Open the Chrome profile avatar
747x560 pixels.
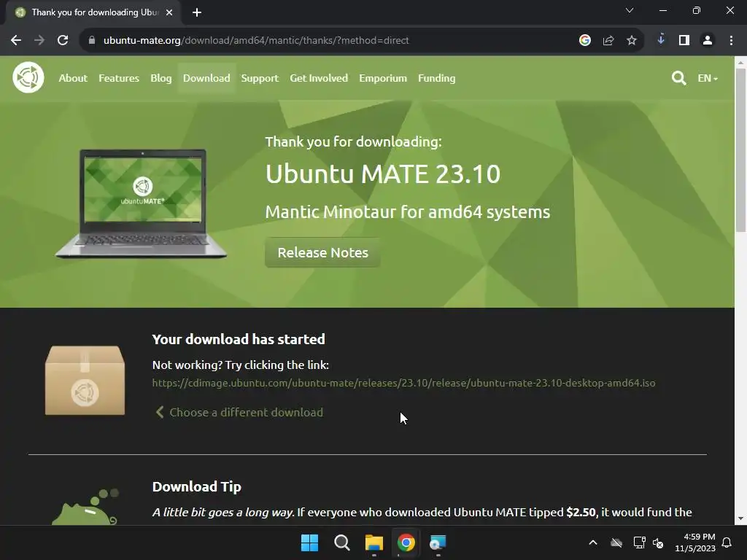pos(708,41)
